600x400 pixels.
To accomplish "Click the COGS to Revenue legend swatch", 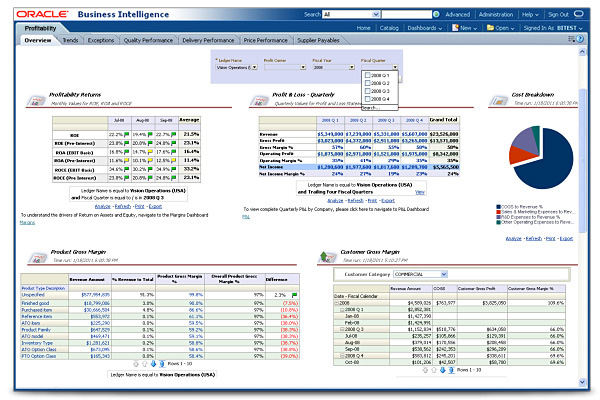I will tap(499, 207).
